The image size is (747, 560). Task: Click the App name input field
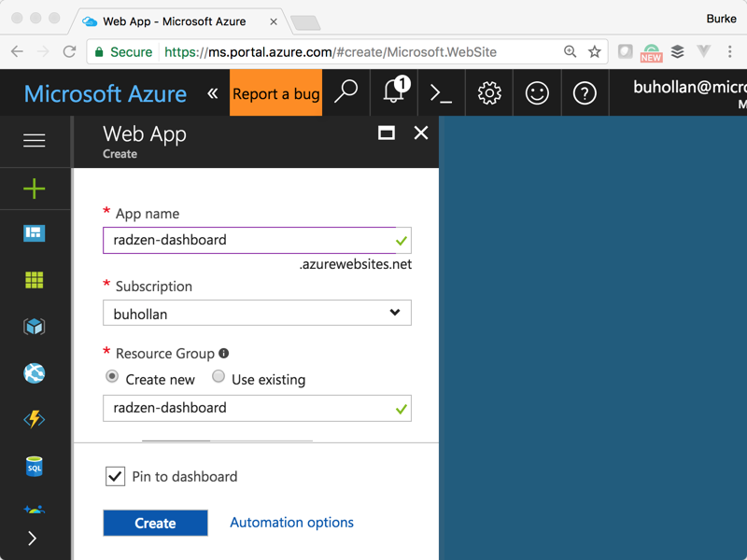[258, 240]
